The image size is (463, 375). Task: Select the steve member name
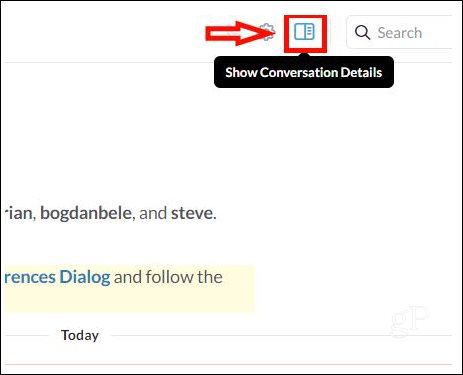click(x=193, y=213)
